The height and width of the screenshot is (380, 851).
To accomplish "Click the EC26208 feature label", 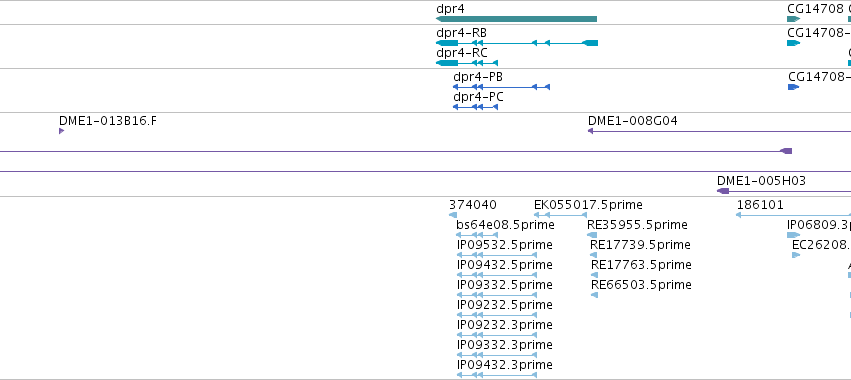I will [x=821, y=245].
